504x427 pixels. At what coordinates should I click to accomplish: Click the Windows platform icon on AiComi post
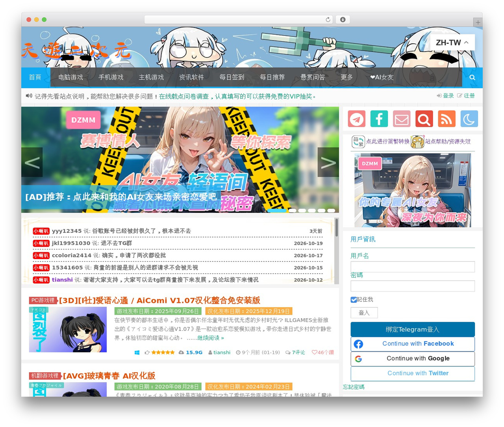tap(137, 353)
